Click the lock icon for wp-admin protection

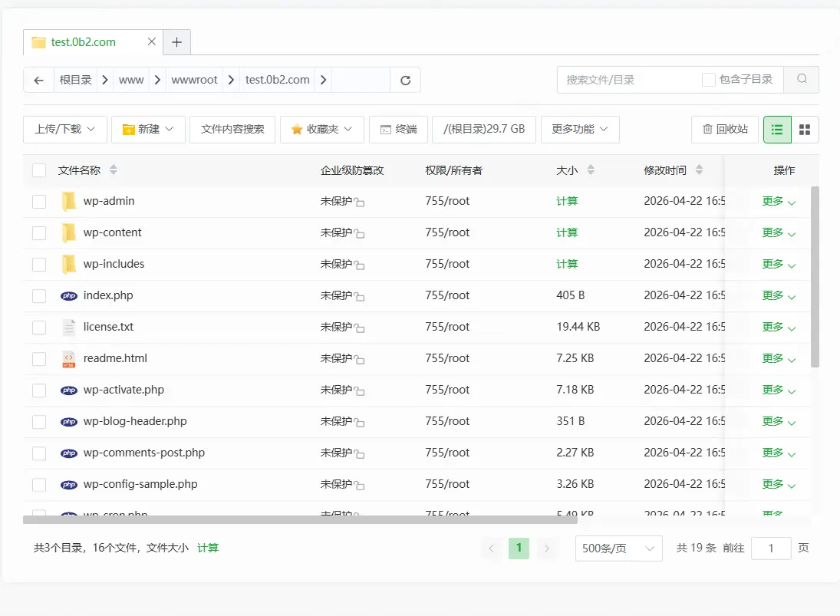pyautogui.click(x=360, y=203)
